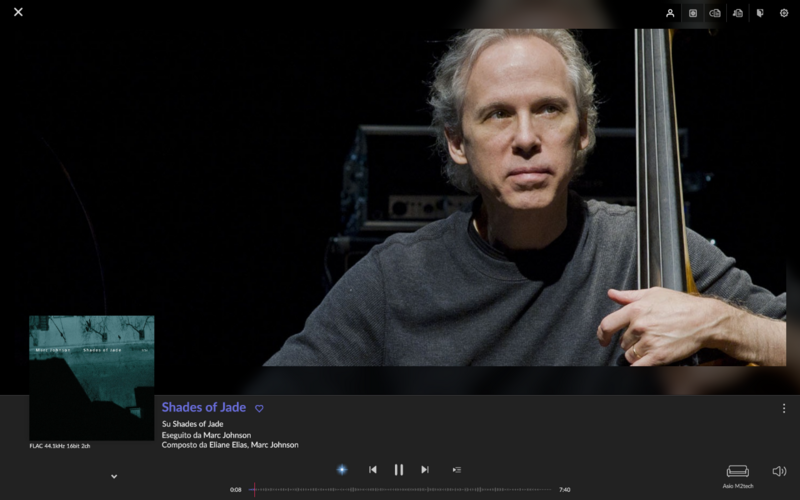Collapse now playing with the down chevron
The image size is (800, 500).
(x=114, y=477)
